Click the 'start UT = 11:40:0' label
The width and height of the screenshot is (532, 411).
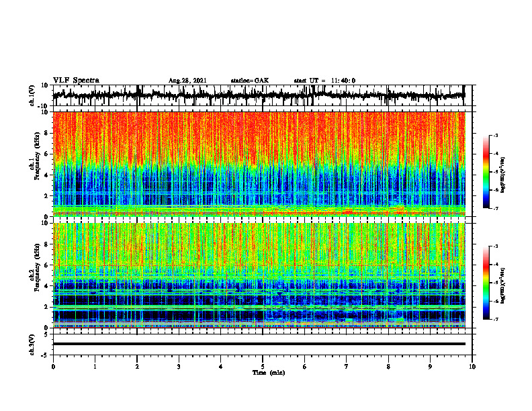click(324, 81)
